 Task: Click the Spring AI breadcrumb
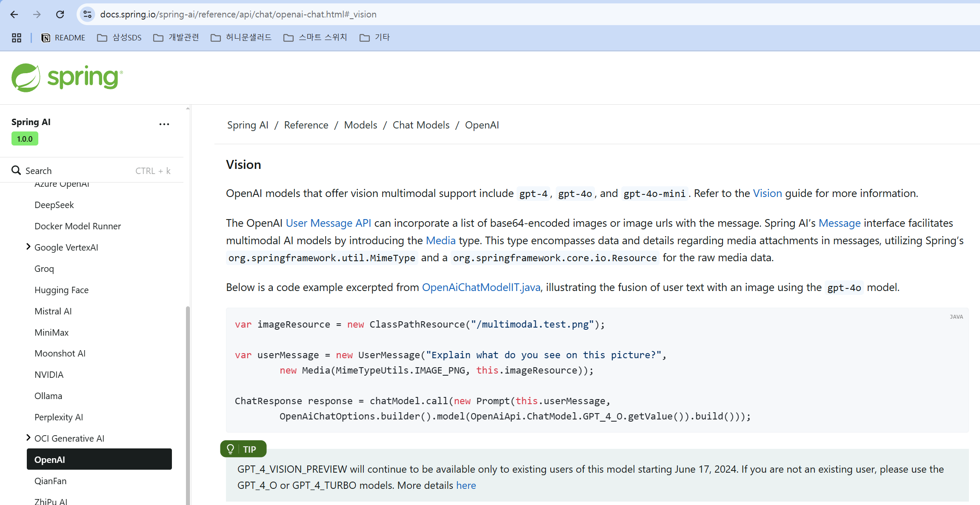pos(248,125)
